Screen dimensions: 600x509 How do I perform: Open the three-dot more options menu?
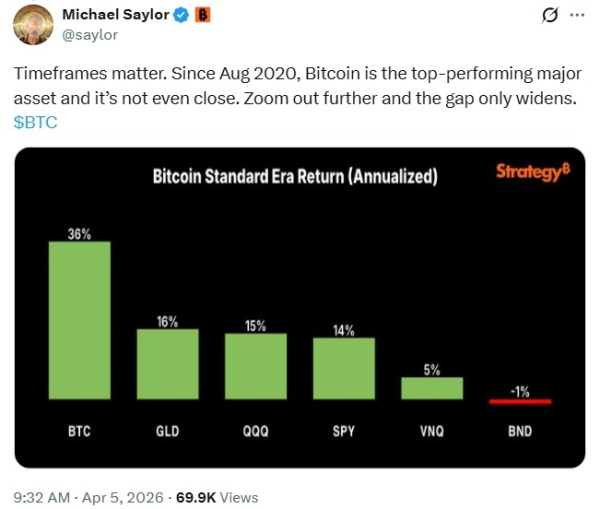pos(577,15)
